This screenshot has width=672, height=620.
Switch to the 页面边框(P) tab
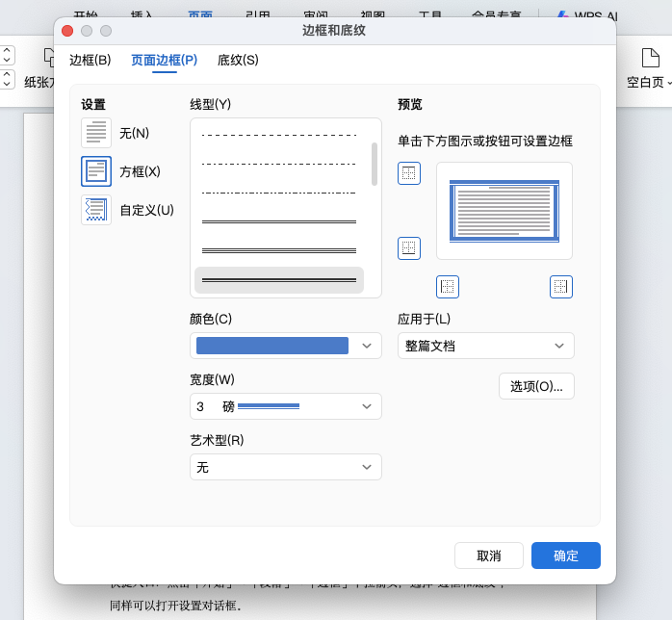164,60
